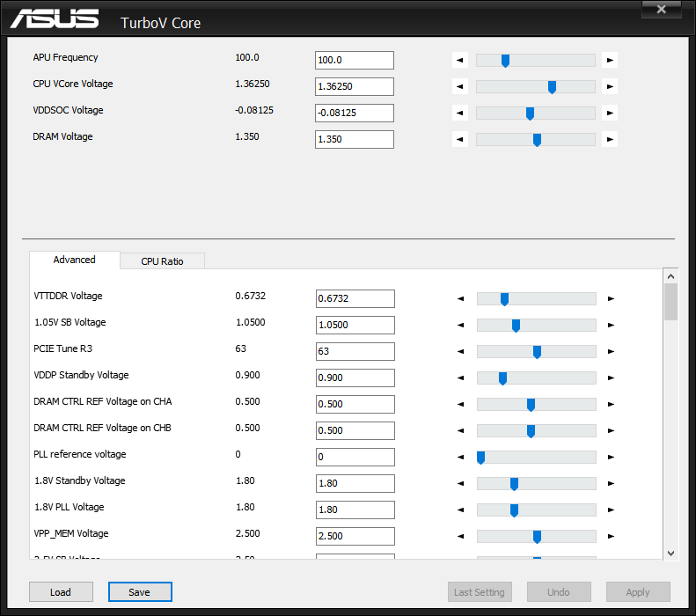The height and width of the screenshot is (616, 696).
Task: Click the APU Frequency value field
Action: (x=355, y=60)
